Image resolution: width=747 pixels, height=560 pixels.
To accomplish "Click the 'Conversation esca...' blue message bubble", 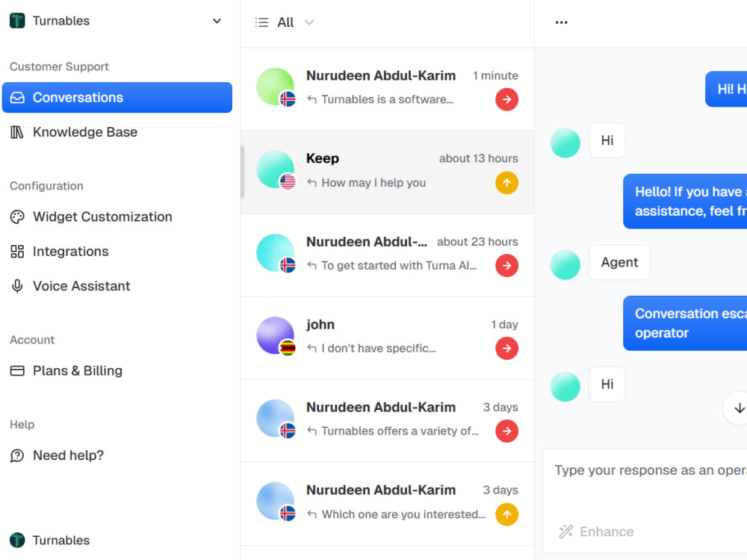I will [x=685, y=323].
